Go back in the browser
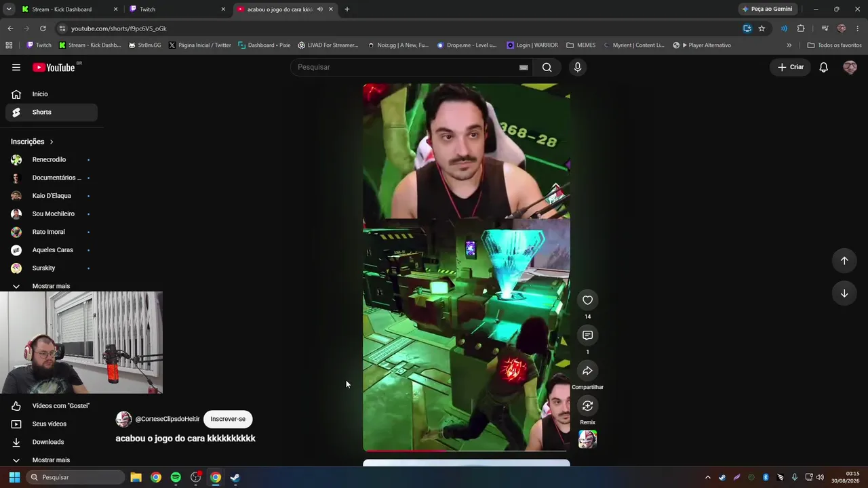Screen dimensions: 868x488 tap(10, 28)
